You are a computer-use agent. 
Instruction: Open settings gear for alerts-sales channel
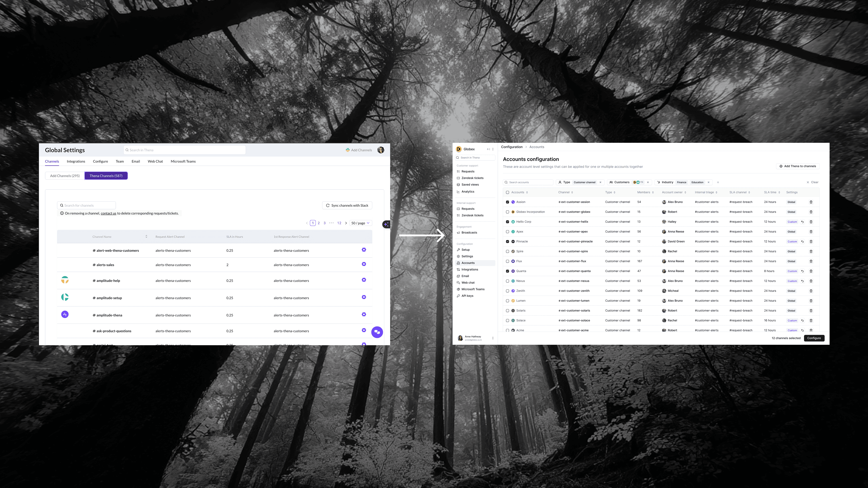[363, 264]
